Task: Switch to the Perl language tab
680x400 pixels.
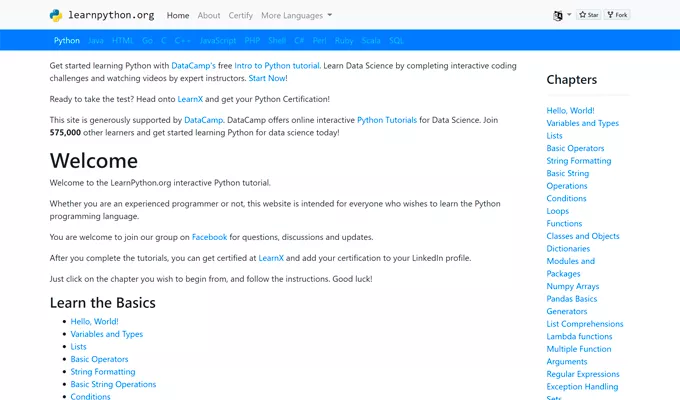Action: pyautogui.click(x=319, y=41)
